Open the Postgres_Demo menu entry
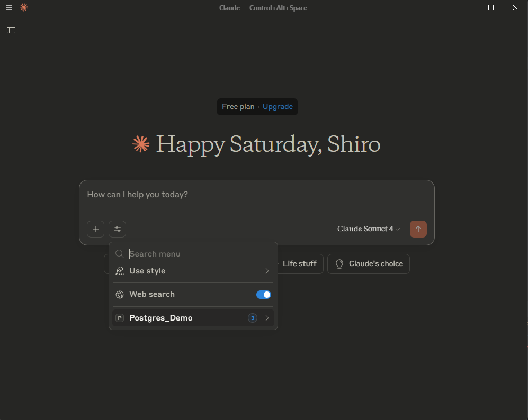Image resolution: width=528 pixels, height=420 pixels. pyautogui.click(x=193, y=318)
